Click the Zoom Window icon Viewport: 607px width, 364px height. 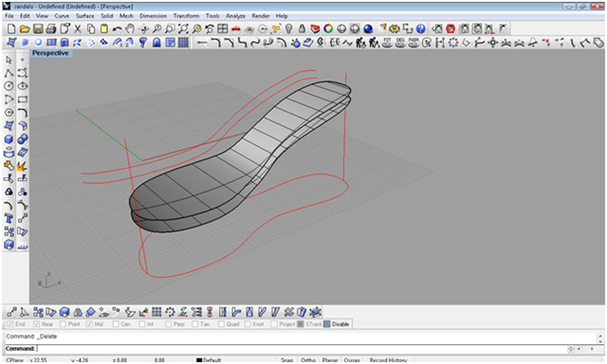(x=170, y=28)
